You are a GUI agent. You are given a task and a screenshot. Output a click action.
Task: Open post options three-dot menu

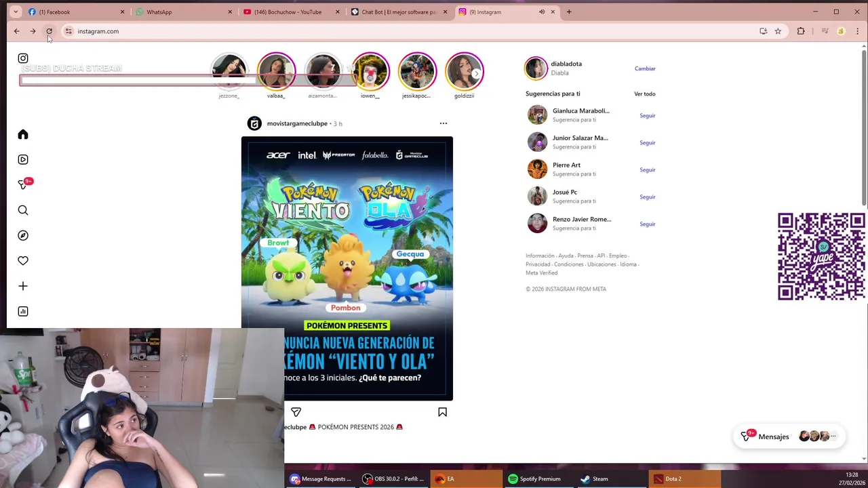pyautogui.click(x=443, y=123)
